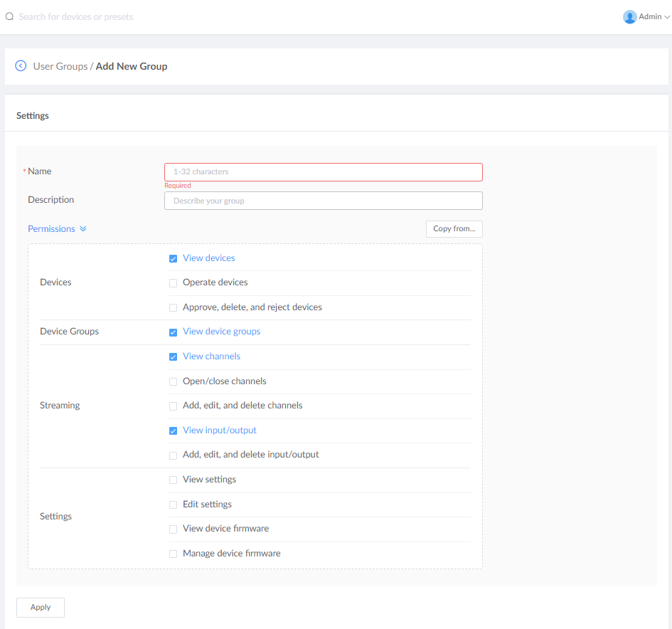Click the search magnifier icon
The height and width of the screenshot is (629, 672).
click(x=10, y=16)
